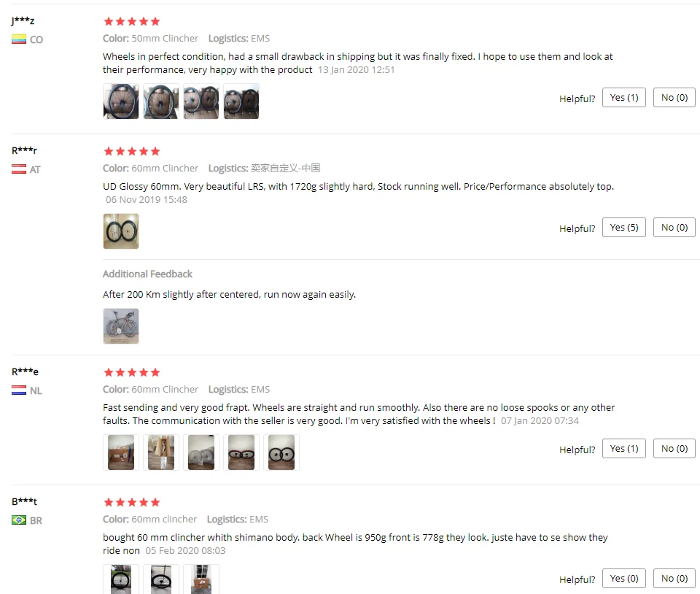Screen dimensions: 700x594
Task: Open the fourth wheel photo in J***z's review
Action: pos(241,101)
